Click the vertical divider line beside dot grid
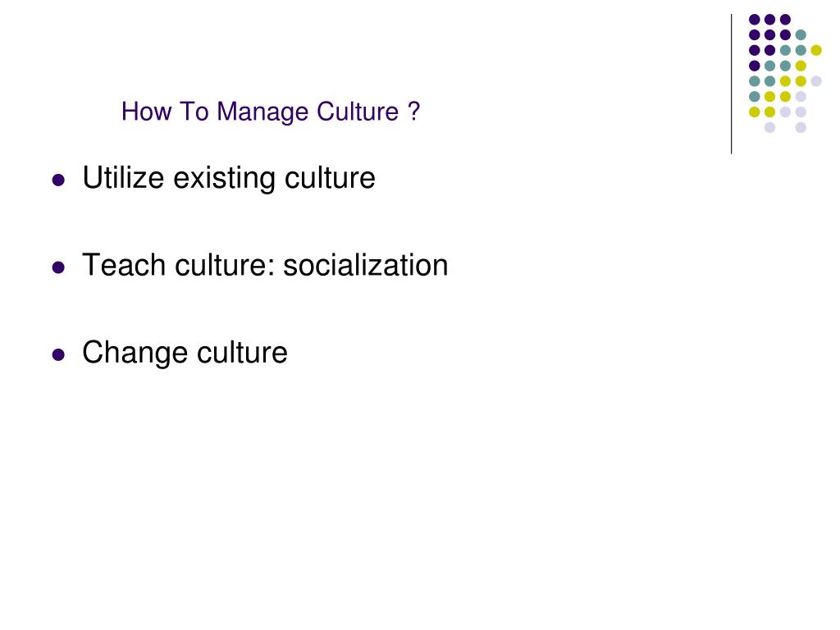840x630 pixels. click(x=731, y=84)
